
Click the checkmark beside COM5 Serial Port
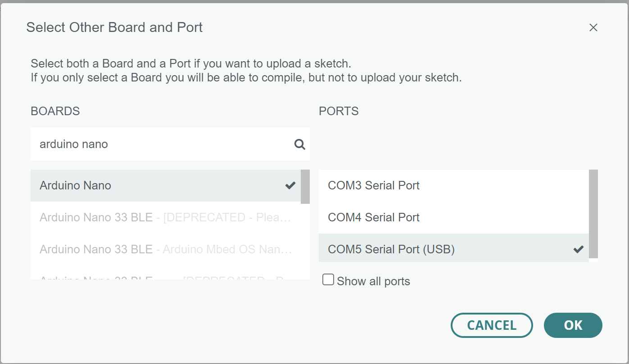tap(579, 249)
